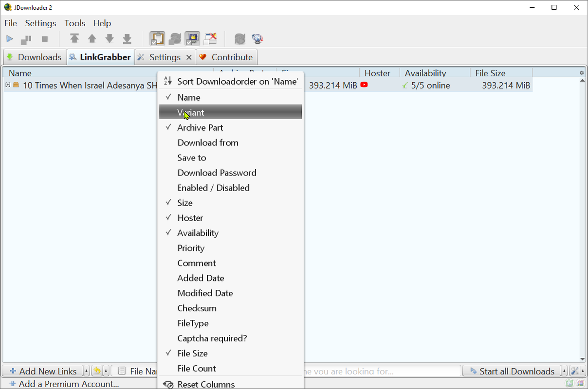Click the Add New Links button

click(x=42, y=371)
